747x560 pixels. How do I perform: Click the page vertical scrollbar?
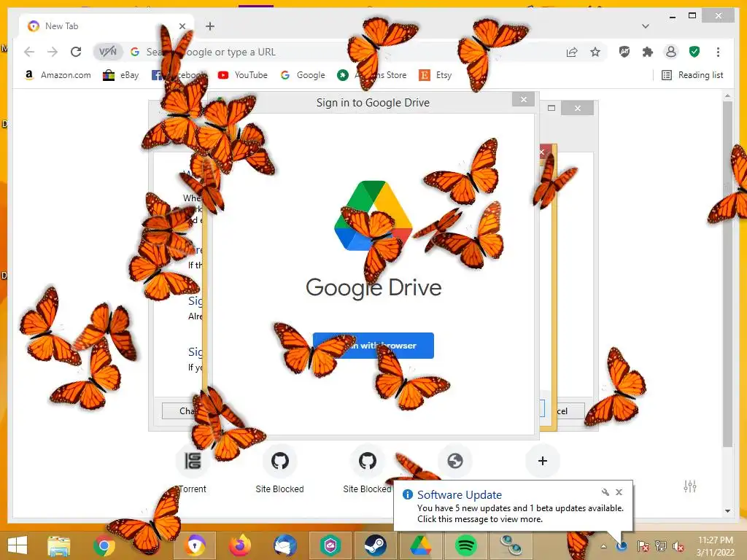(x=727, y=274)
